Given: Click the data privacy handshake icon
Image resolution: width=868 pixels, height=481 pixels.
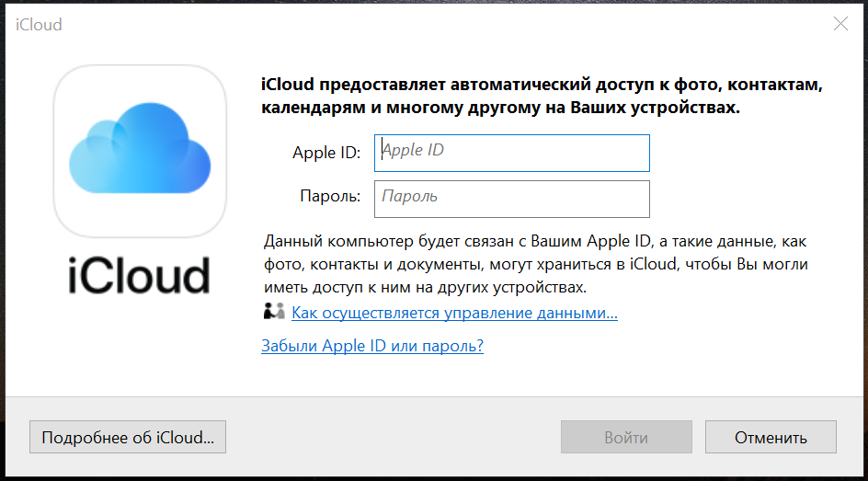Looking at the screenshot, I should (274, 313).
